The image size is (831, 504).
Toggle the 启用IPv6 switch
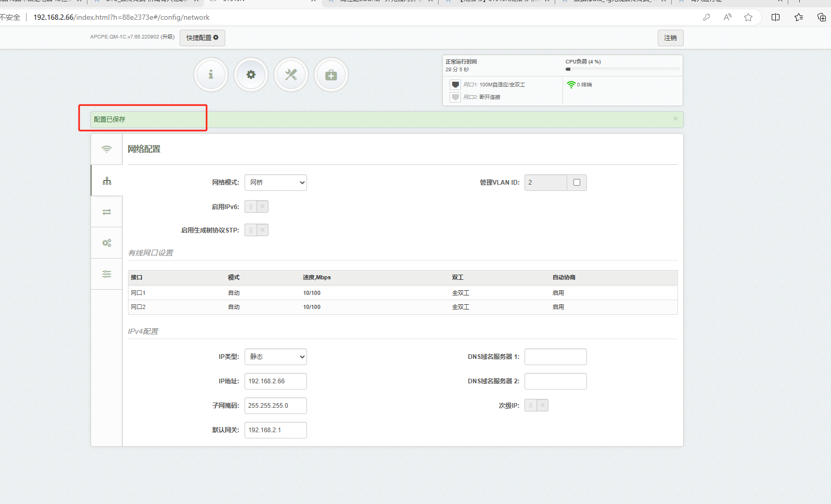pyautogui.click(x=257, y=207)
